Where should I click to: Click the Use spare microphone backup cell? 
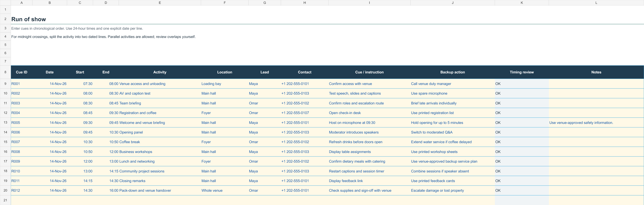[x=452, y=93]
